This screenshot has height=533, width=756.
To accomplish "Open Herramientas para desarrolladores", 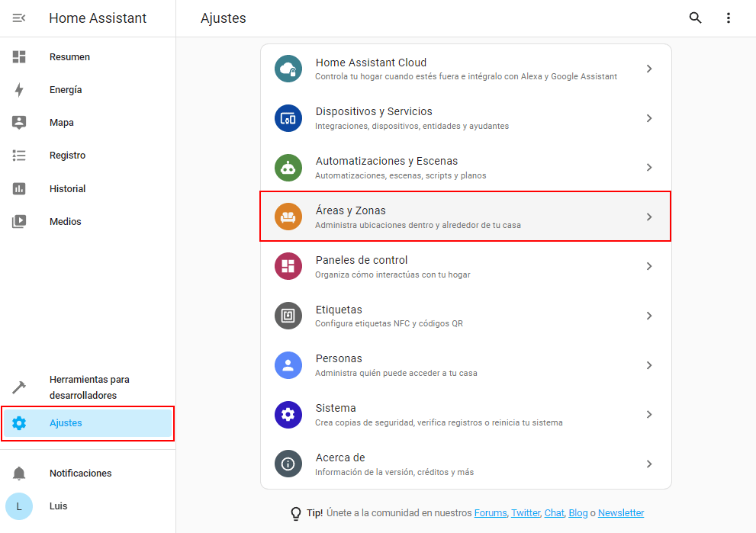I will [88, 387].
